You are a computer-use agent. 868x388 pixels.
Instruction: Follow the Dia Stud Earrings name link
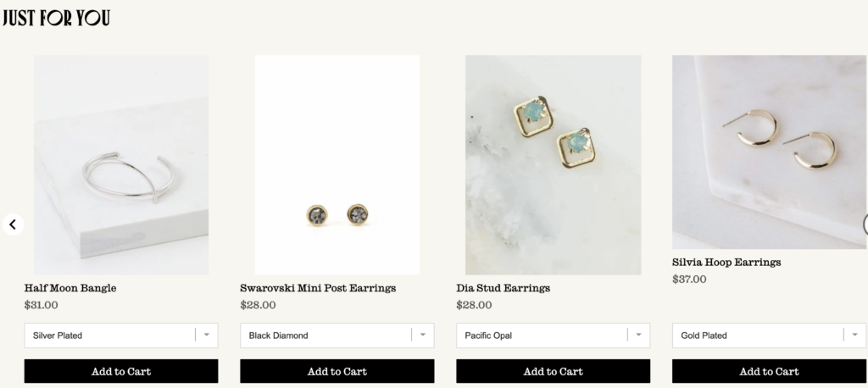click(503, 288)
